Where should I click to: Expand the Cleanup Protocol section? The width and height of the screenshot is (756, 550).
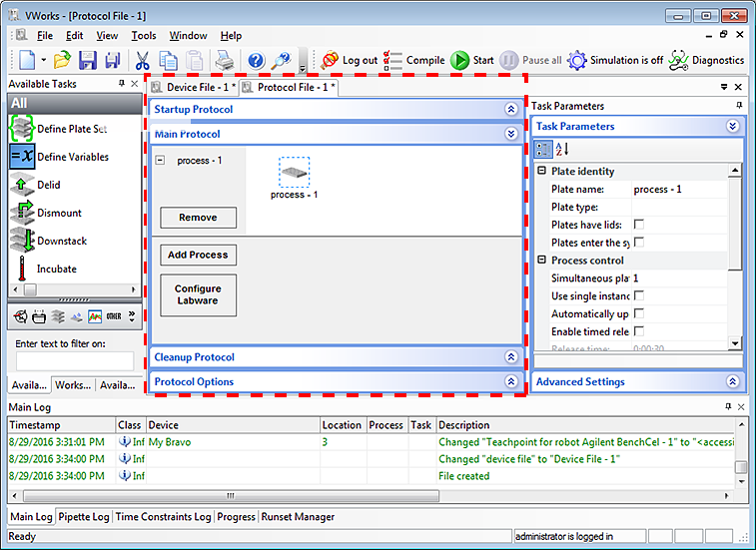(510, 357)
